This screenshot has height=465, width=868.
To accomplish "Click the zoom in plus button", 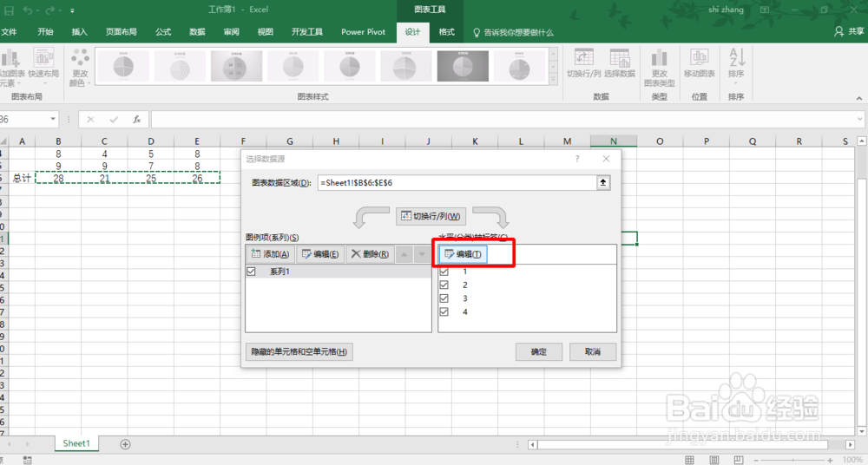I will [830, 460].
